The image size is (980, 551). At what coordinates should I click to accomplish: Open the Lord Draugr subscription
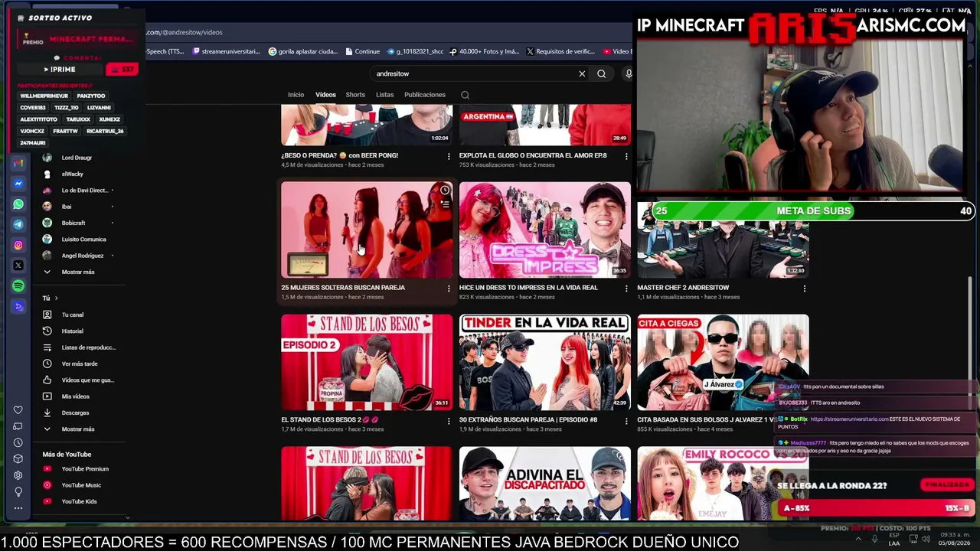click(77, 158)
